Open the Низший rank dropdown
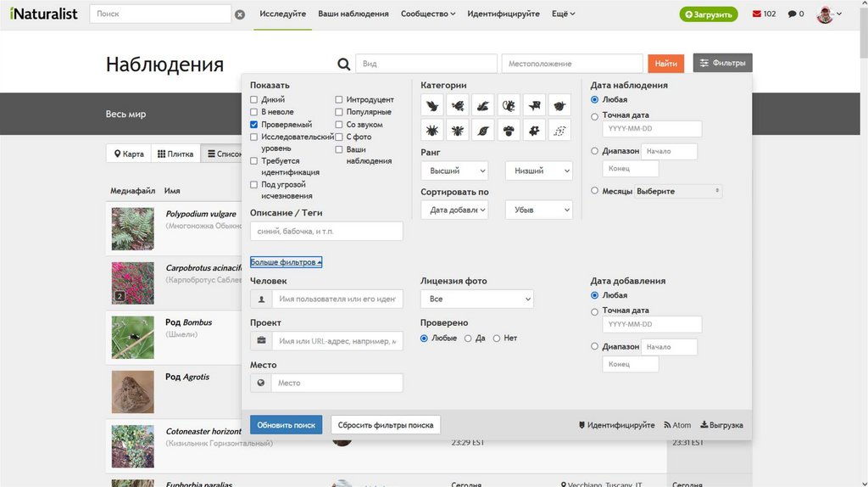The height and width of the screenshot is (487, 868). tap(538, 171)
